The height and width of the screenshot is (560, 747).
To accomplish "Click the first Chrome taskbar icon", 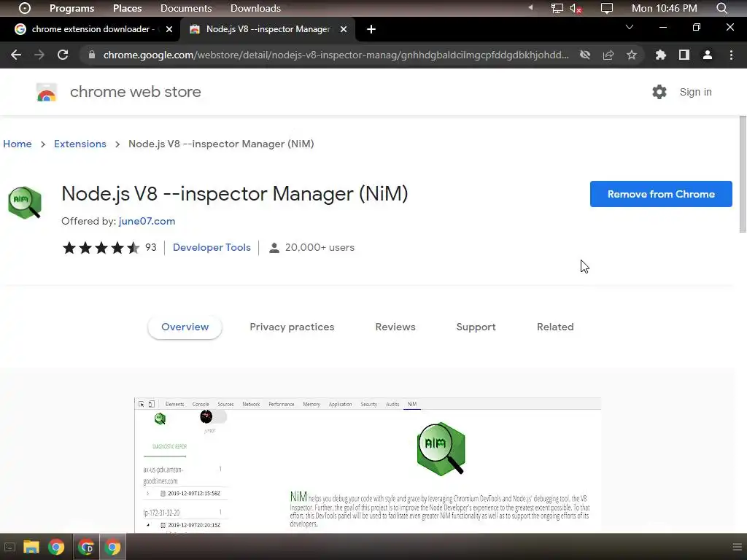I will click(56, 547).
